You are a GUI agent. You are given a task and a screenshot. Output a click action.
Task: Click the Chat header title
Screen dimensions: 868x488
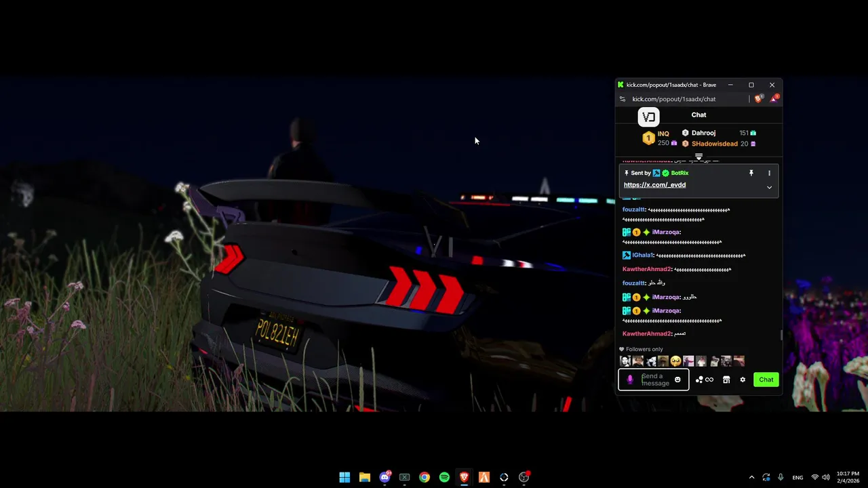tap(698, 115)
